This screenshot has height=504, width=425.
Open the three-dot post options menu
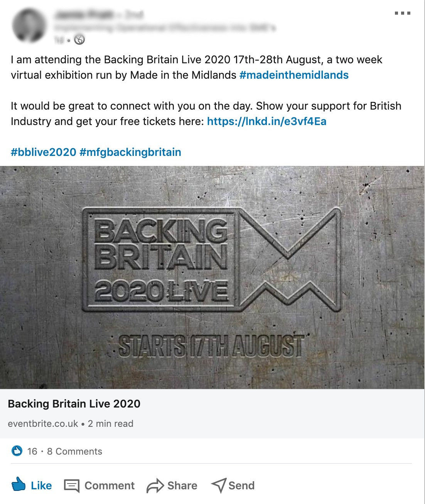tap(403, 13)
